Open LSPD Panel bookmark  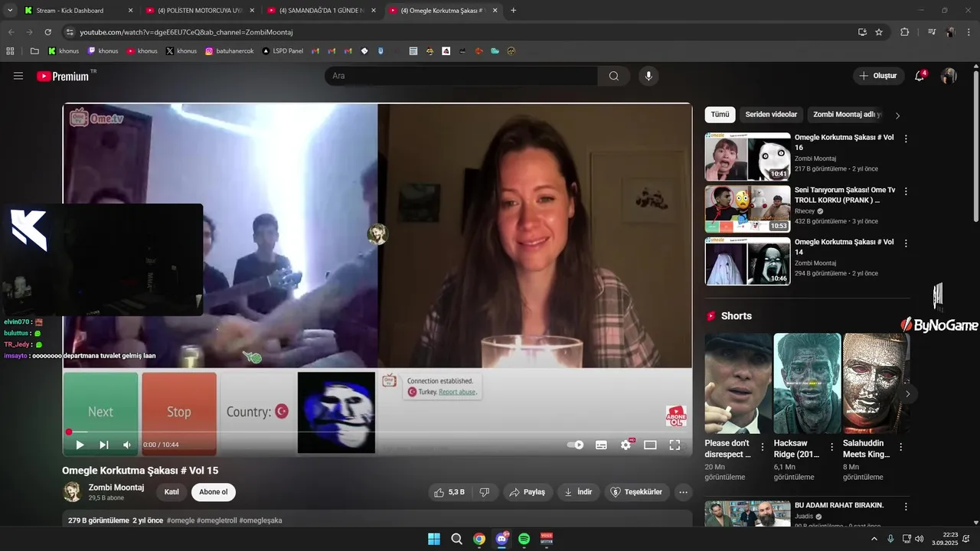[283, 51]
